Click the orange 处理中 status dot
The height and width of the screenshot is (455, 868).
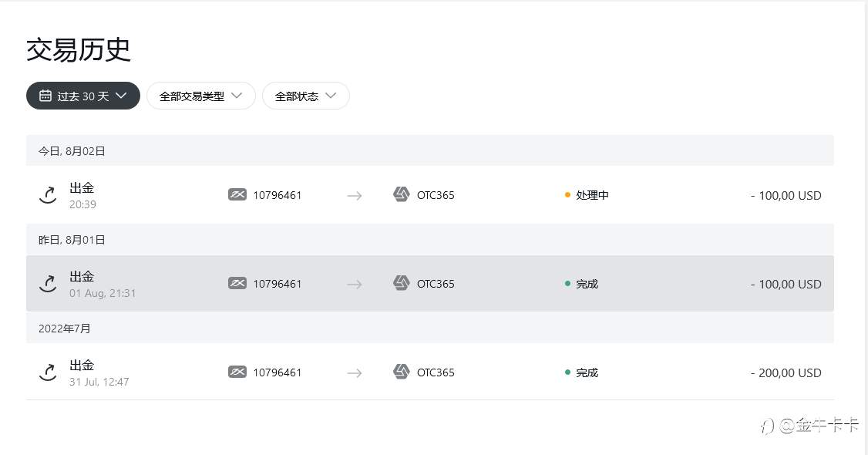coord(567,195)
